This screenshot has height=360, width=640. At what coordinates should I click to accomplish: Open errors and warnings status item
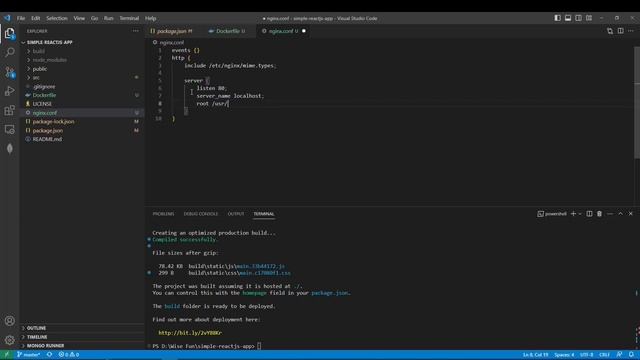69,355
